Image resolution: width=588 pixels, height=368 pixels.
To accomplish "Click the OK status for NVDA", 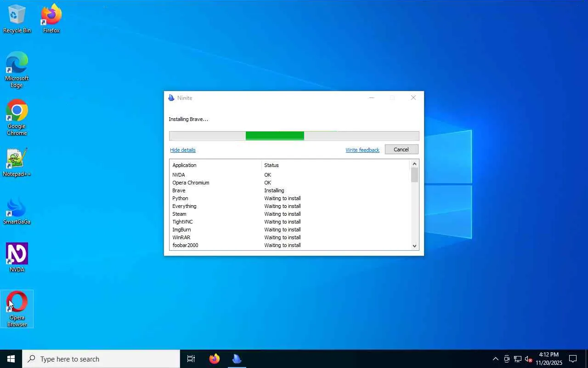I will (x=268, y=175).
